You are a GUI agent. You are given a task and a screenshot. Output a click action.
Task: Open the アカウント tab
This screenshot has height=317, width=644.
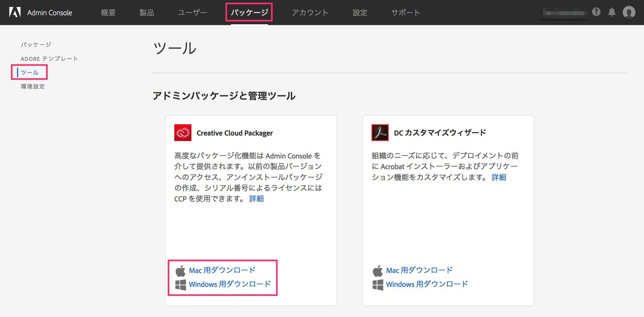click(310, 13)
